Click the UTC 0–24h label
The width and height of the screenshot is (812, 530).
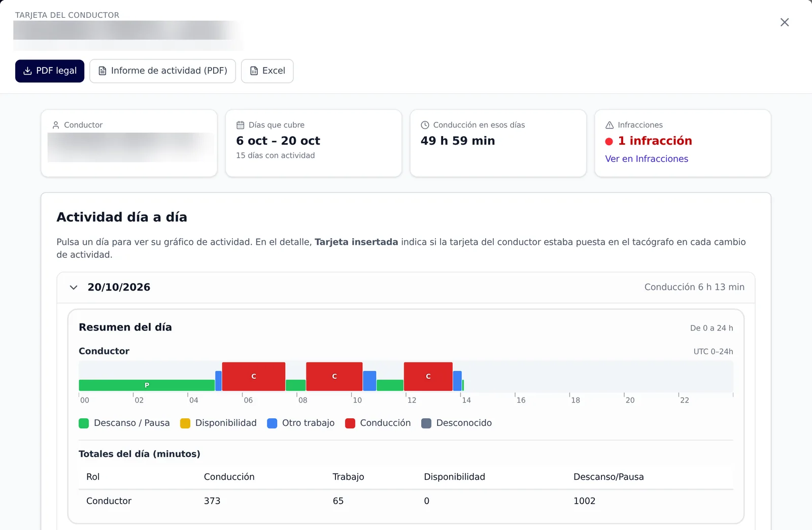coord(713,352)
